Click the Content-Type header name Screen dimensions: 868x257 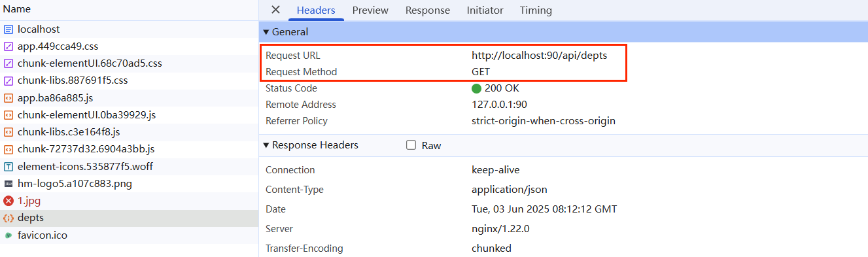pyautogui.click(x=294, y=190)
